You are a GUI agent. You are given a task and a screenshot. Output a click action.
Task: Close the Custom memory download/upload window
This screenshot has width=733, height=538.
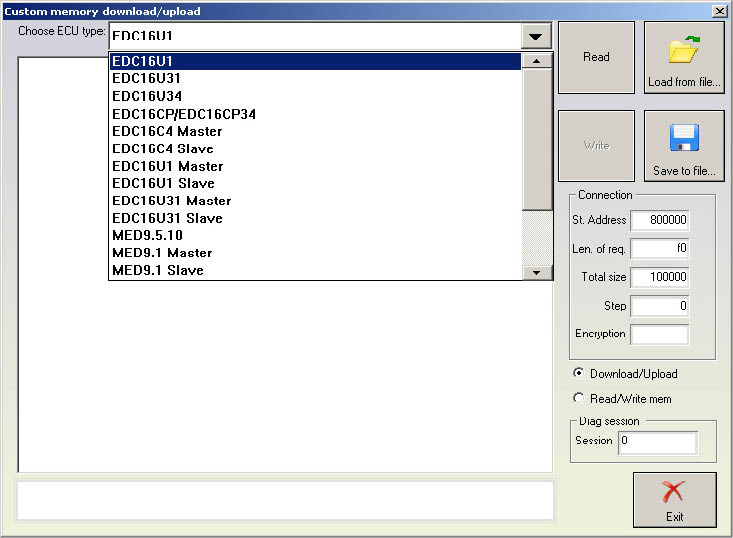(719, 11)
